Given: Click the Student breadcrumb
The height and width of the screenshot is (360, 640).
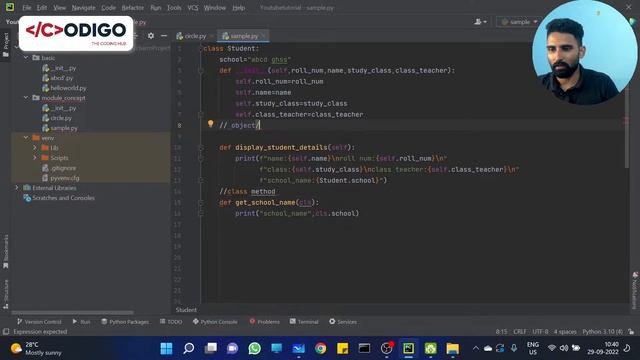Looking at the screenshot, I should coord(186,310).
